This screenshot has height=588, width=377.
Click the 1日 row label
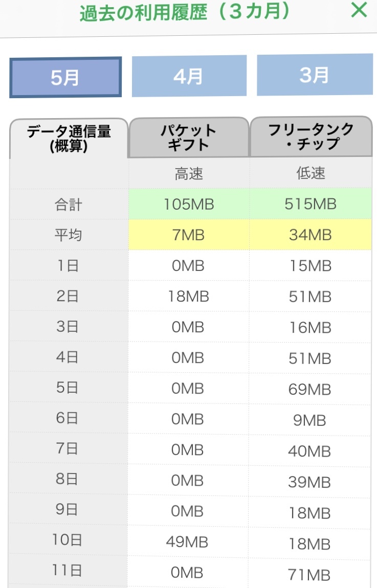(67, 266)
